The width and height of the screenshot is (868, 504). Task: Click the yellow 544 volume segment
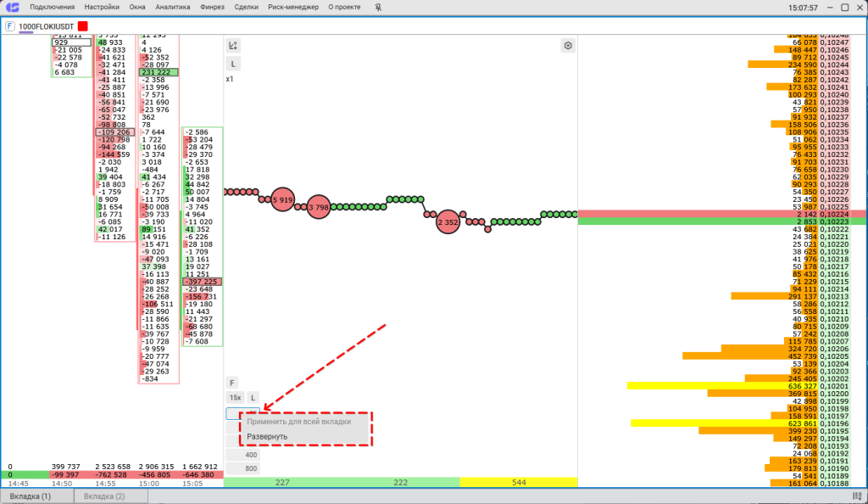[x=519, y=483]
